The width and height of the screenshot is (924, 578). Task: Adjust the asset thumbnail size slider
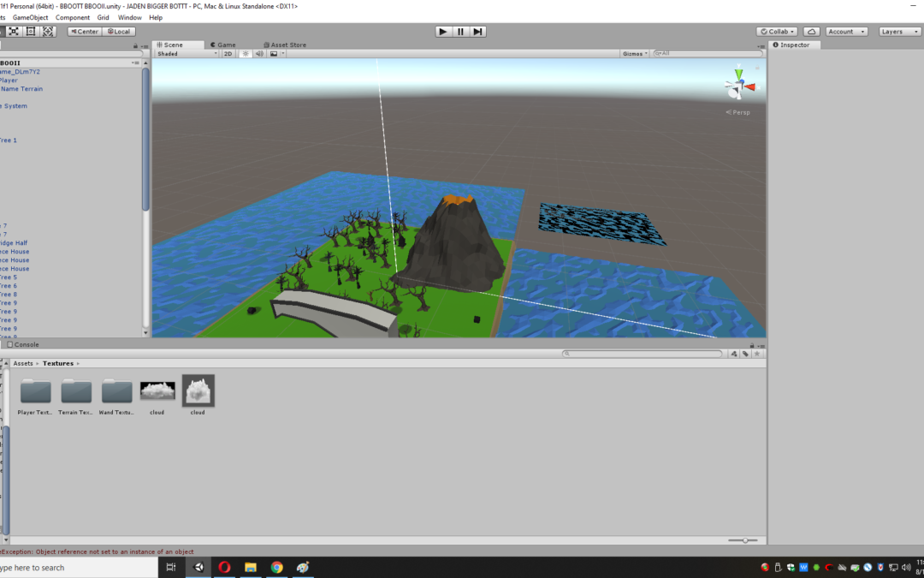[x=745, y=540]
